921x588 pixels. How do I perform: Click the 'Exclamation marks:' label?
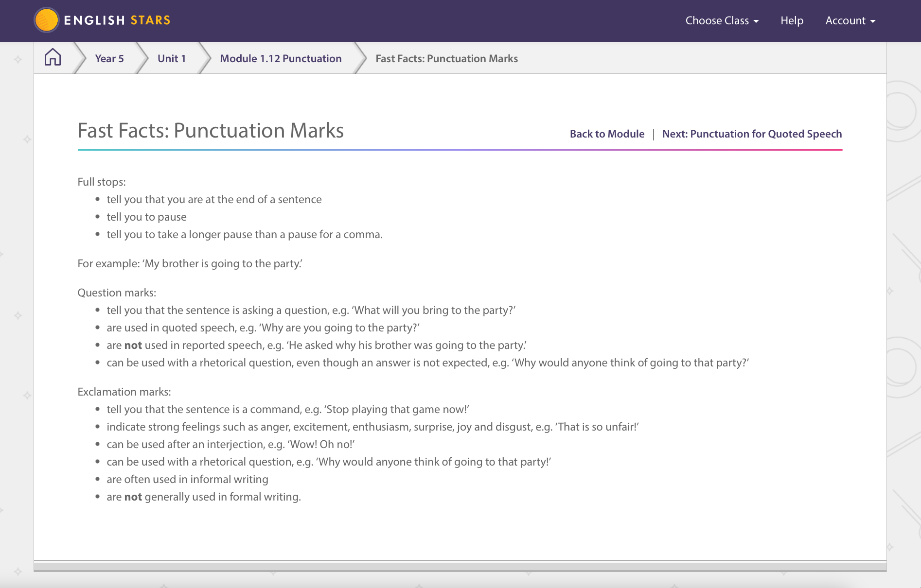click(x=124, y=392)
